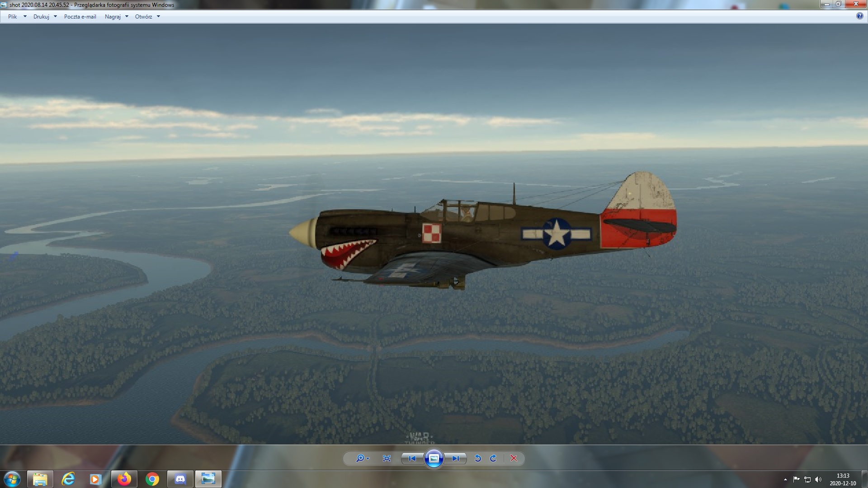Open Firefox from the taskbar
Screen dimensions: 868x488
click(x=124, y=479)
